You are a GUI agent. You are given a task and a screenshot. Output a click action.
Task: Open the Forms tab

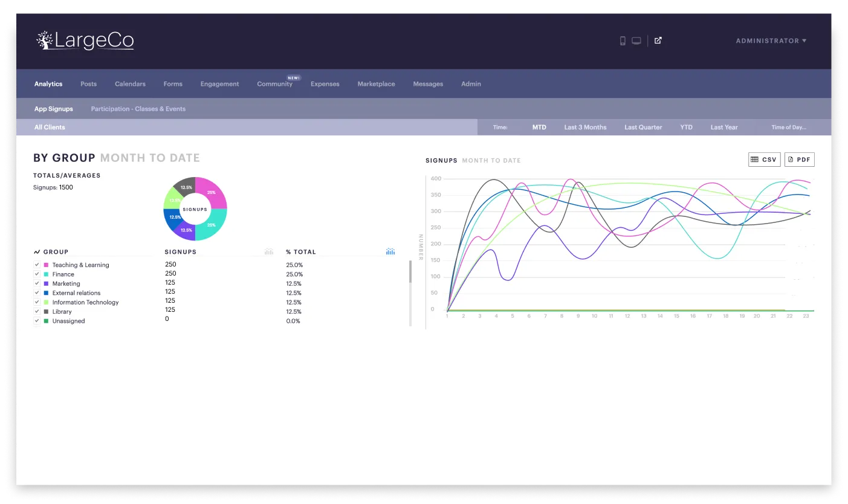pyautogui.click(x=173, y=84)
